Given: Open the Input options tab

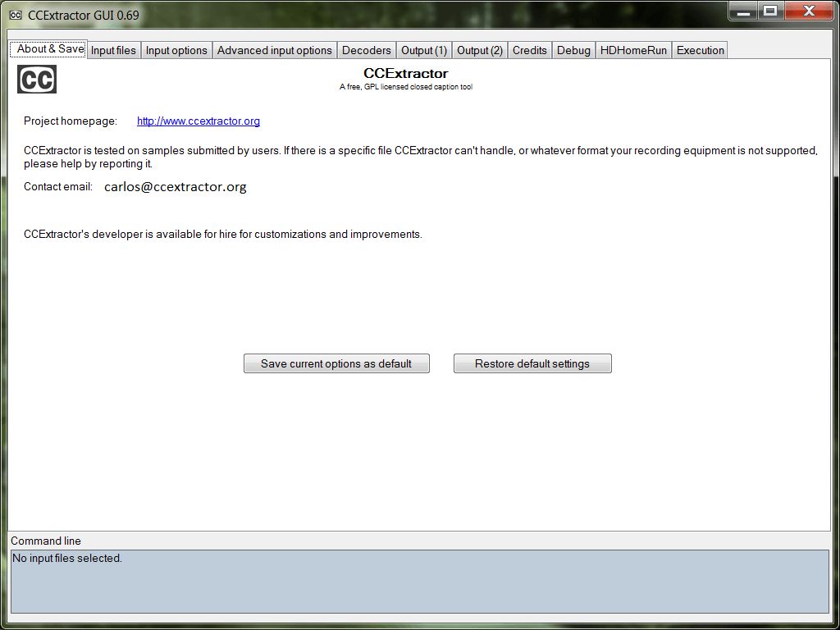Looking at the screenshot, I should pyautogui.click(x=176, y=50).
